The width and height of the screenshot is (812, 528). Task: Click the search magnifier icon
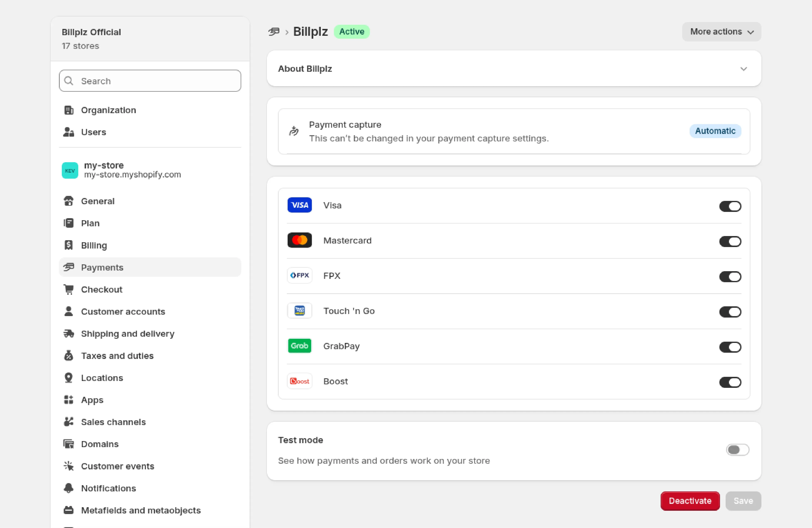click(x=69, y=81)
